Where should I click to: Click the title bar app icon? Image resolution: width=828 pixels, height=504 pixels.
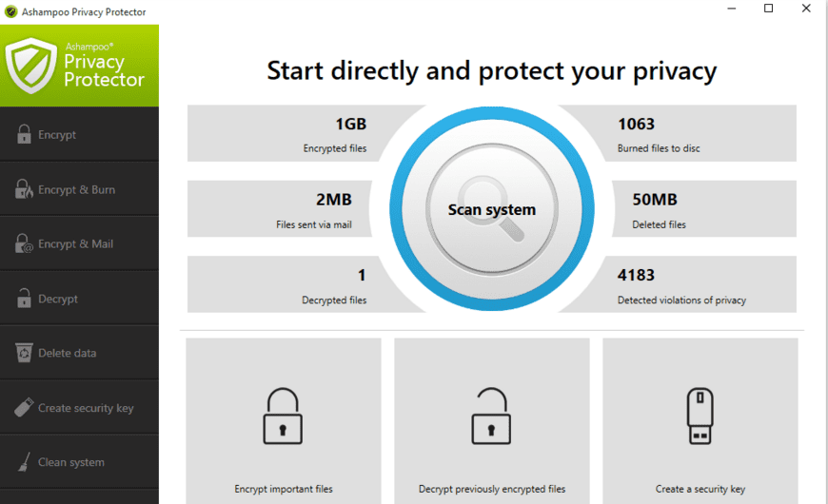tap(10, 11)
